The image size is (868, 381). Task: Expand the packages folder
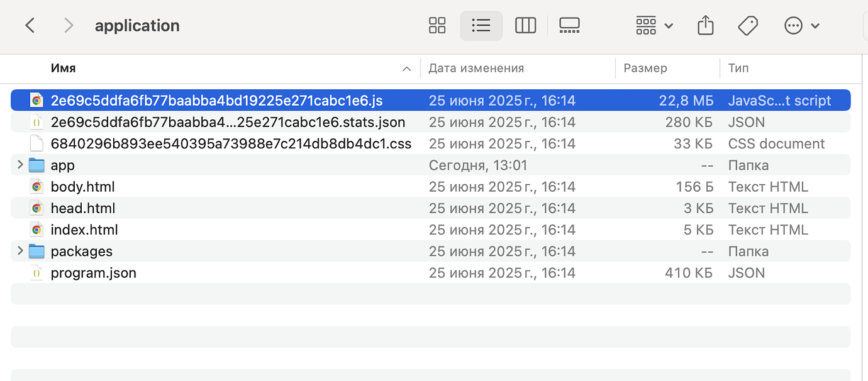tap(19, 251)
